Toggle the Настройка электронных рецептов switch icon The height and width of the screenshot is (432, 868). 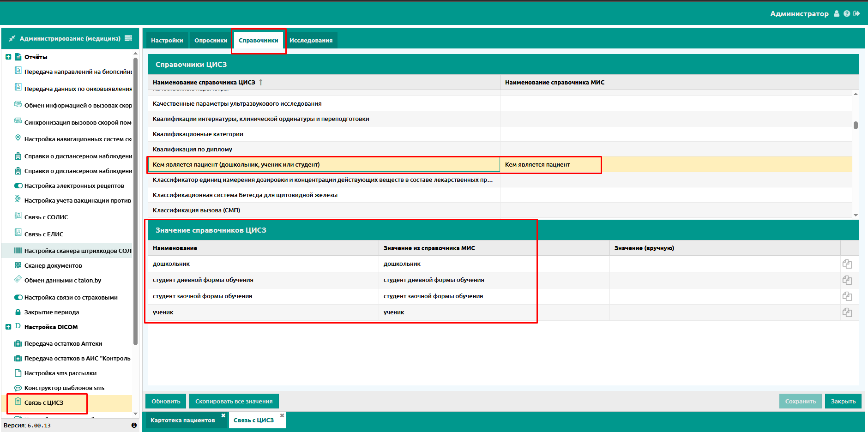tap(18, 186)
